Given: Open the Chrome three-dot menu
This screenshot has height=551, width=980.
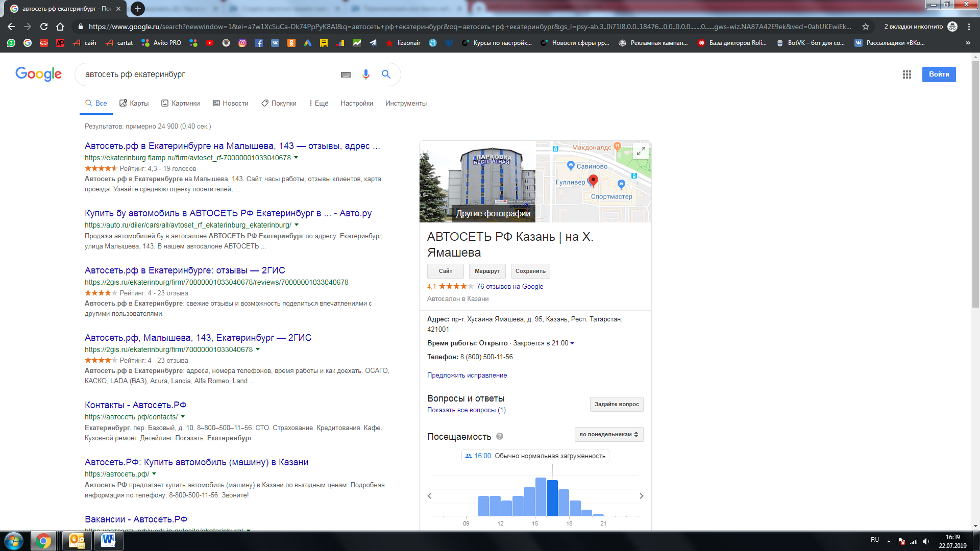Looking at the screenshot, I should pos(969,27).
